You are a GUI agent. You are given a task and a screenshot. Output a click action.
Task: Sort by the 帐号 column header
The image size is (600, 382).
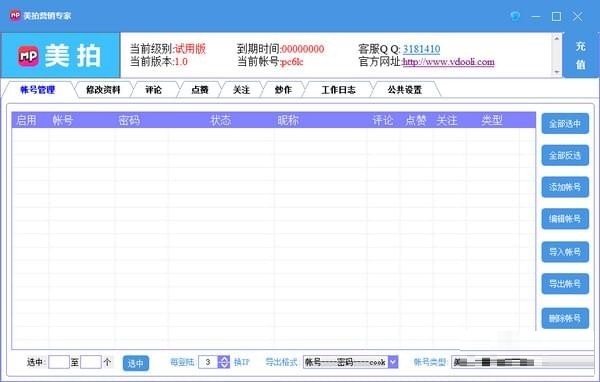point(62,120)
